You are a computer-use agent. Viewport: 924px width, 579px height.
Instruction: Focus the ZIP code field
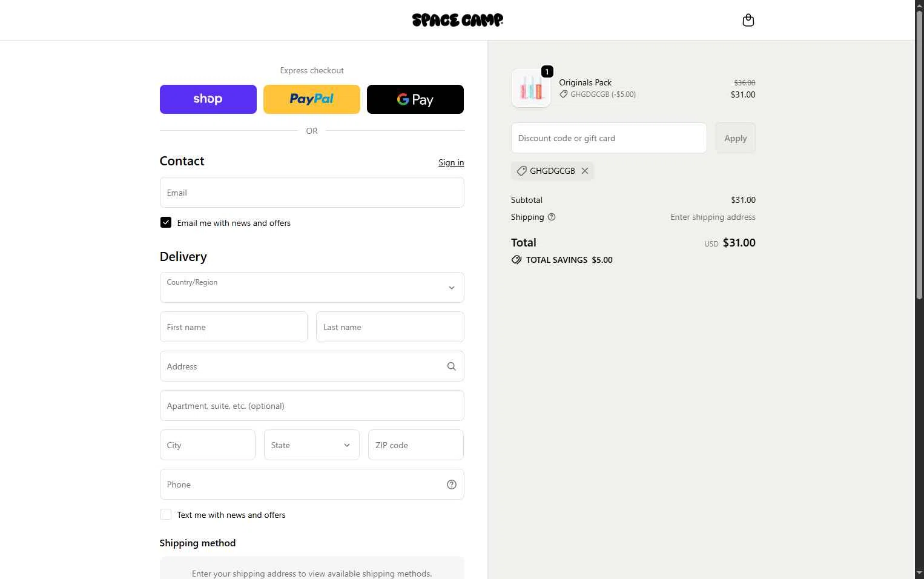[416, 445]
